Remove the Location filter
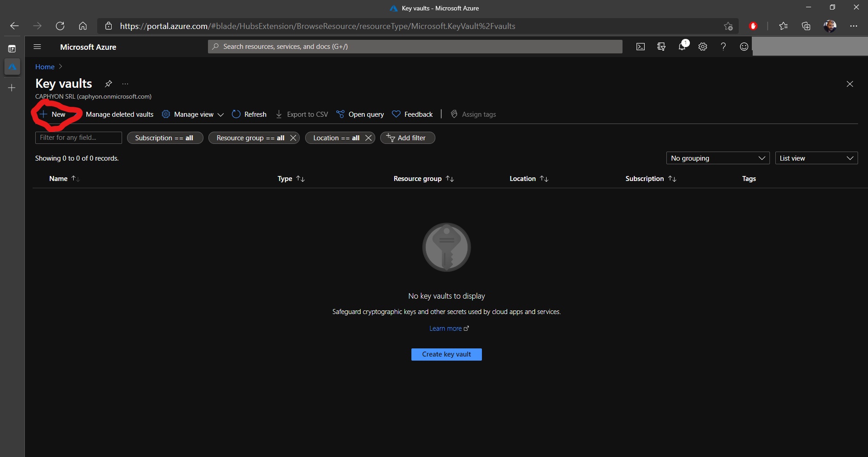The width and height of the screenshot is (868, 457). (x=368, y=138)
